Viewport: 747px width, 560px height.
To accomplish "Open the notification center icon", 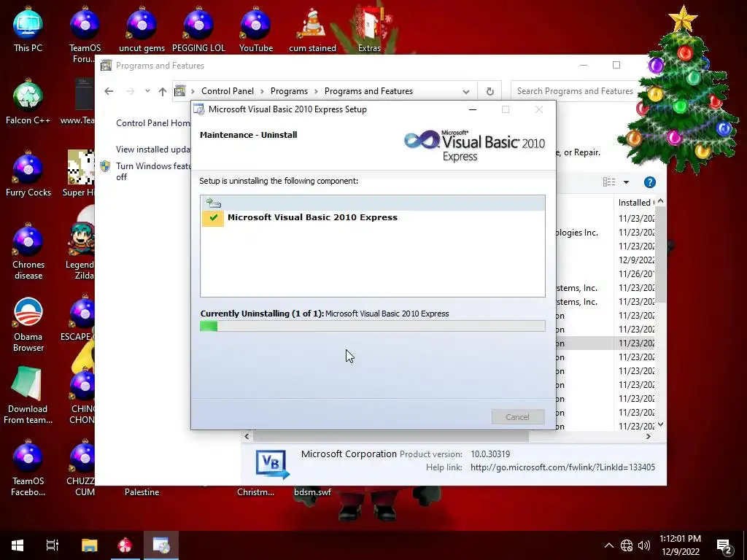I will click(724, 546).
